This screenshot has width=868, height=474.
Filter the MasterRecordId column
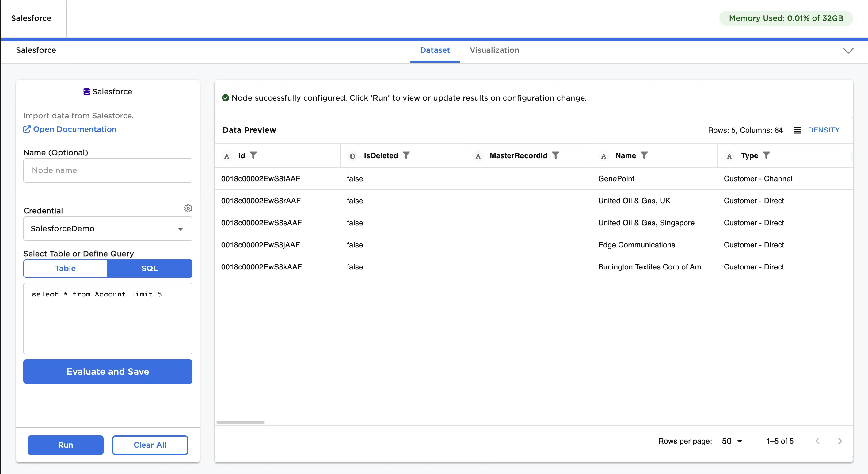pyautogui.click(x=556, y=155)
